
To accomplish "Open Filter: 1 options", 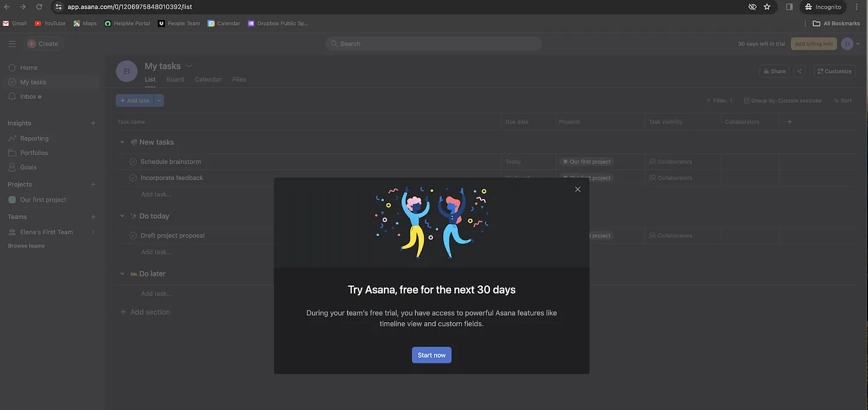I will pos(719,101).
